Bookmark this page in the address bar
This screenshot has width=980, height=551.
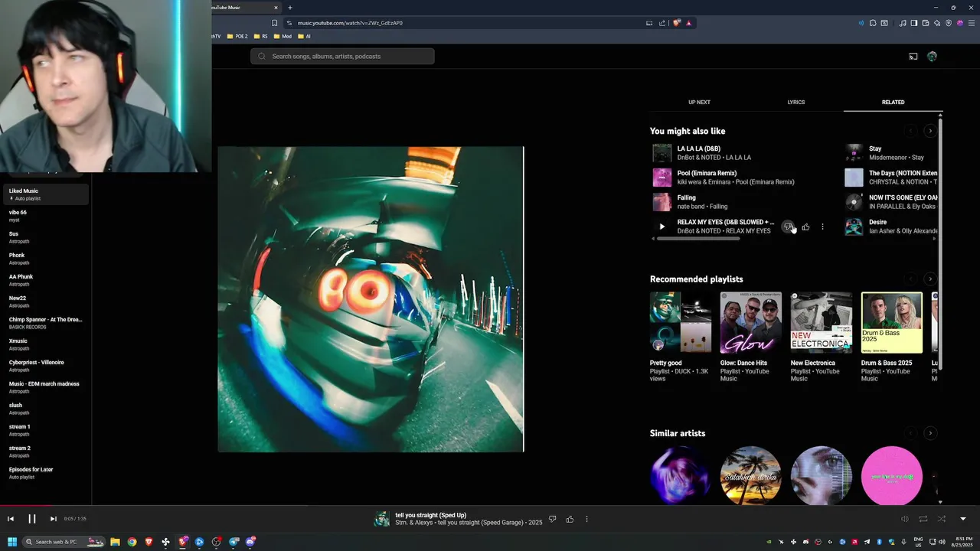tap(274, 23)
